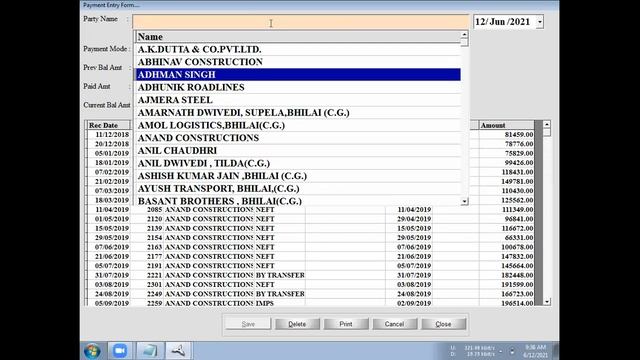The width and height of the screenshot is (640, 360).
Task: Click amount 149781.00 cell
Action: click(507, 181)
